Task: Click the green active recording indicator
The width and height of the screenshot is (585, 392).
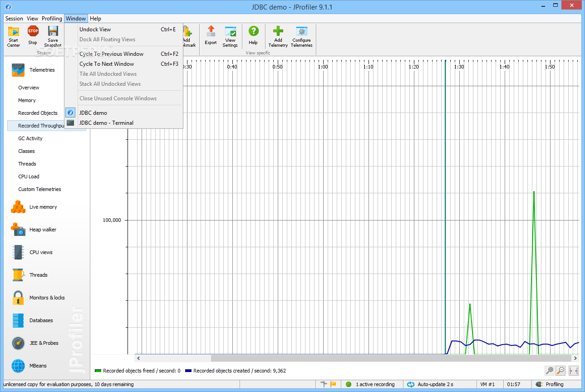Action: (349, 384)
